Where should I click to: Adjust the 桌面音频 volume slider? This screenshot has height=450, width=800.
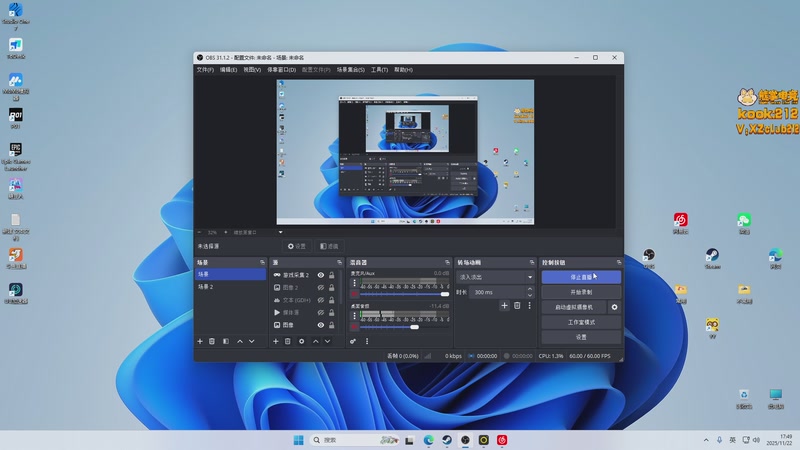click(414, 326)
